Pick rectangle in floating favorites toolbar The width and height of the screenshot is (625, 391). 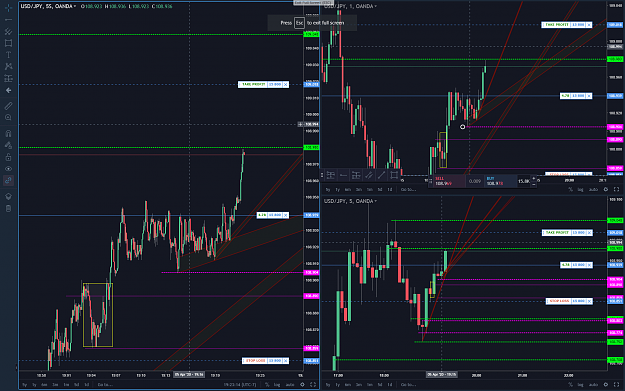pyautogui.click(x=394, y=175)
